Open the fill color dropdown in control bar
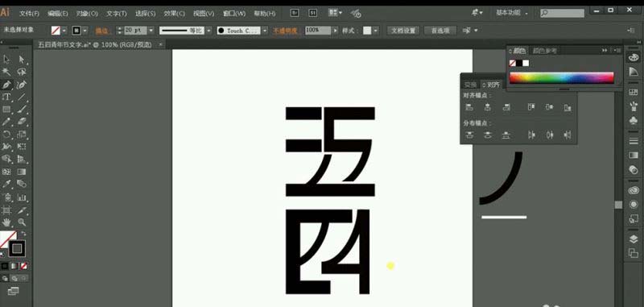644x307 pixels. coord(64,31)
